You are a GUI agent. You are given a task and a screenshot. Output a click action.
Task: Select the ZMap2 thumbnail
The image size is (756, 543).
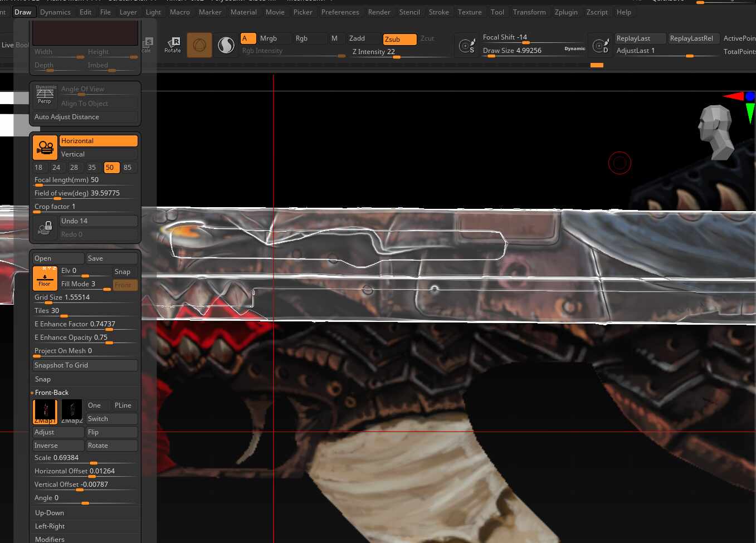point(72,410)
